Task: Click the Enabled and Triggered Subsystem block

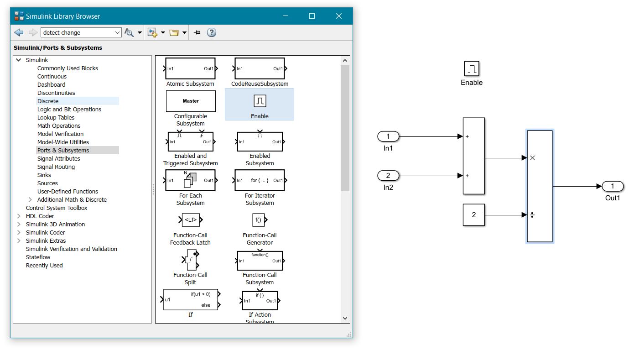Action: tap(190, 141)
